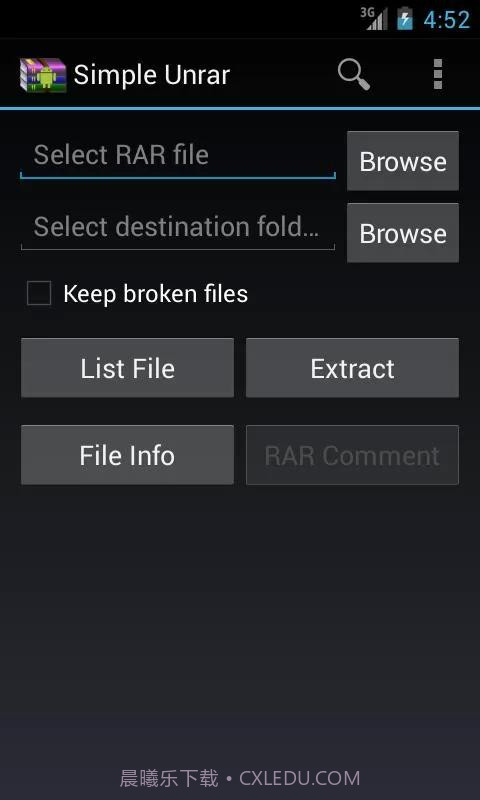Image resolution: width=480 pixels, height=800 pixels.
Task: Tap the magnifier search icon
Action: coord(353,75)
